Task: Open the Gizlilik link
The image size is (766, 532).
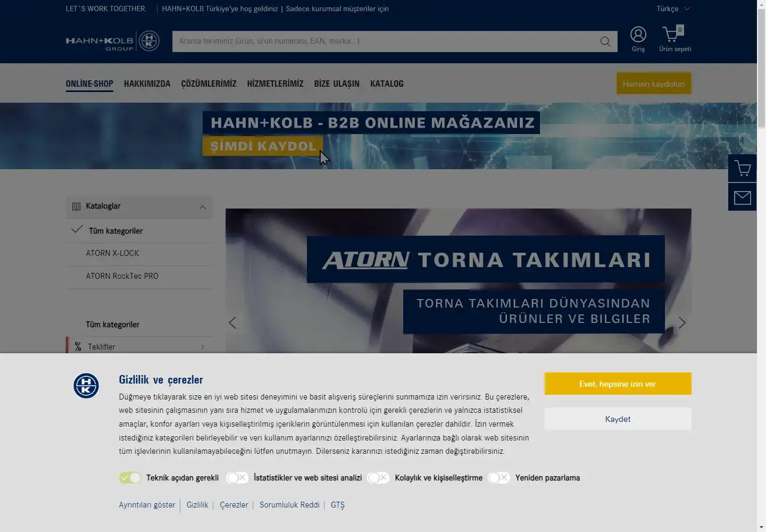Action: (197, 505)
